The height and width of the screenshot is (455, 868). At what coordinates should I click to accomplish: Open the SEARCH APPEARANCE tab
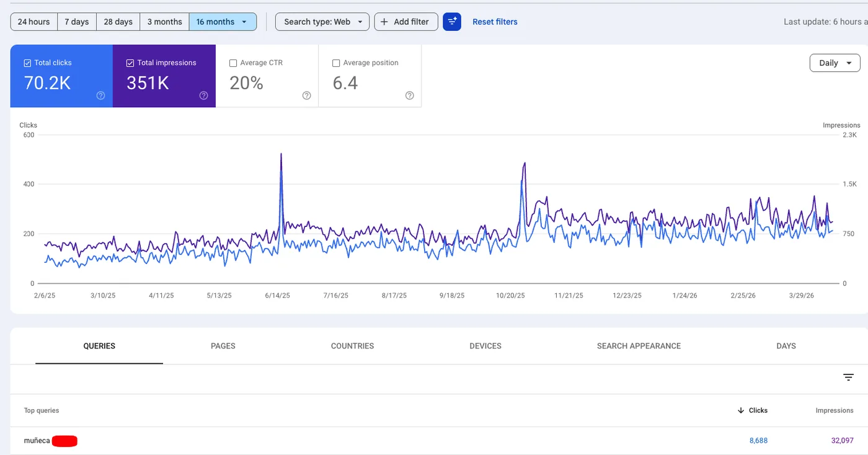click(x=639, y=346)
